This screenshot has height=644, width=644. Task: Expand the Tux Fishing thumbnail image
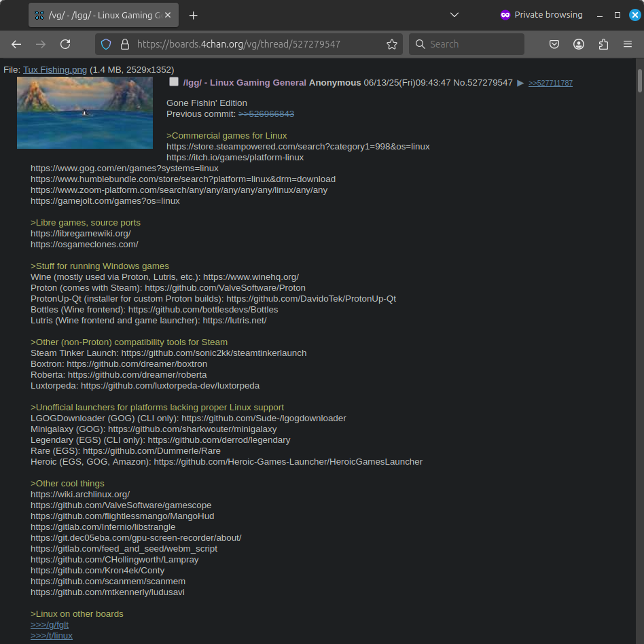coord(85,113)
